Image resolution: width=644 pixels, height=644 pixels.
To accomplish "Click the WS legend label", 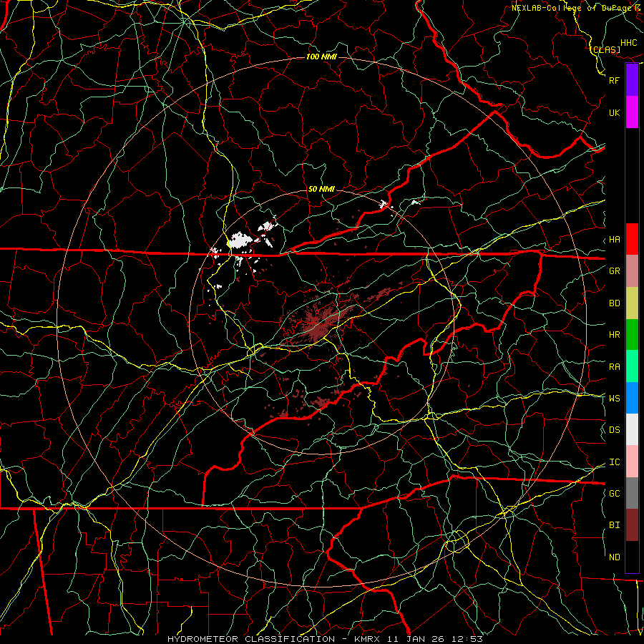I will (x=615, y=399).
